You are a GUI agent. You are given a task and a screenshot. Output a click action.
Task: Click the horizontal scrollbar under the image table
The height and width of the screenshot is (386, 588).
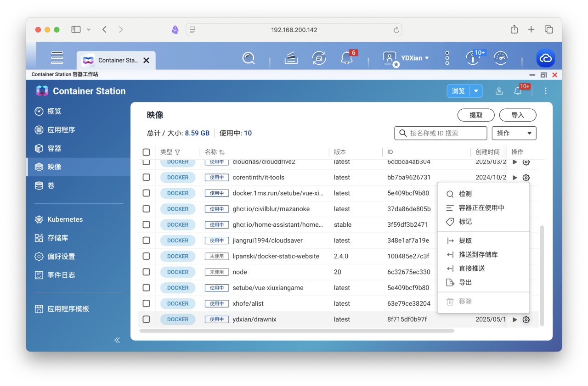(297, 330)
